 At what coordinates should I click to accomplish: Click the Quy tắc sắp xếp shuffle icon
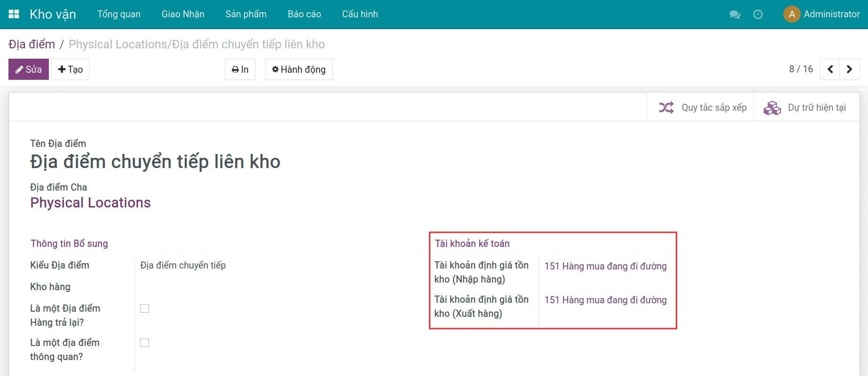tap(666, 107)
